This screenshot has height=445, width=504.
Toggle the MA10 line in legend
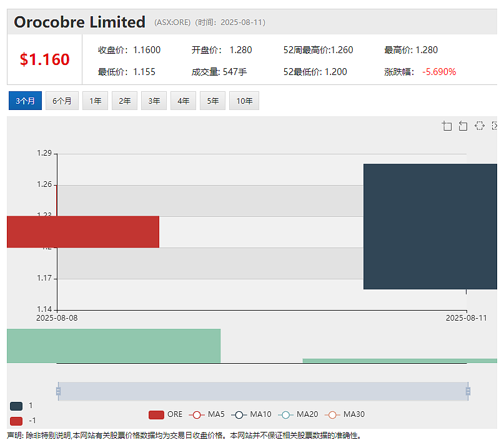251,414
